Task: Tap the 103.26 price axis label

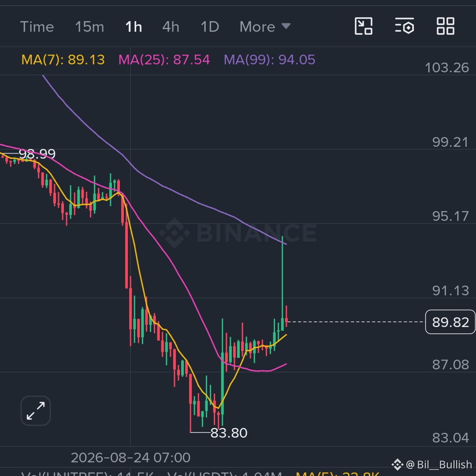Action: 447,68
